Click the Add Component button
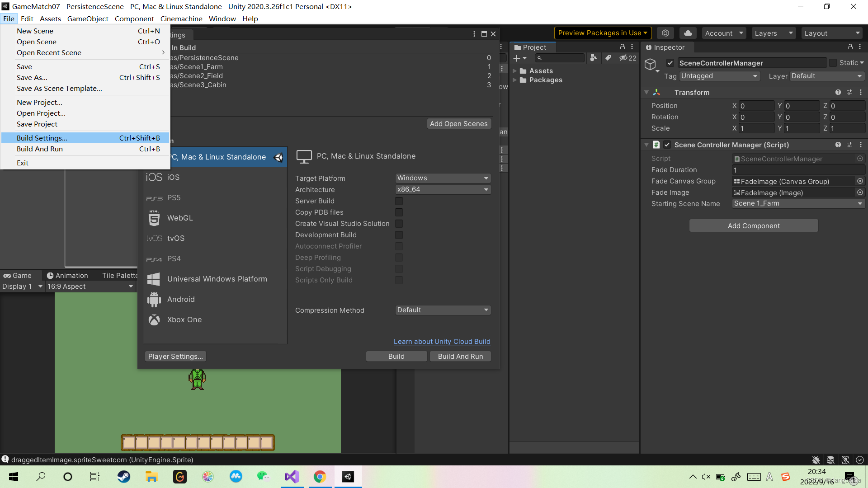868x488 pixels. coord(754,226)
